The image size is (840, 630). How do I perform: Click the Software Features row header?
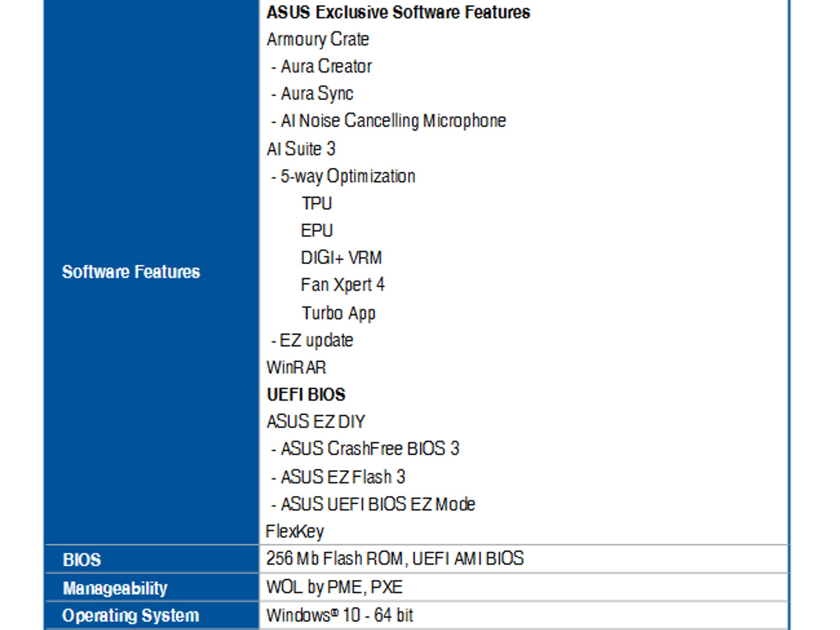131,272
